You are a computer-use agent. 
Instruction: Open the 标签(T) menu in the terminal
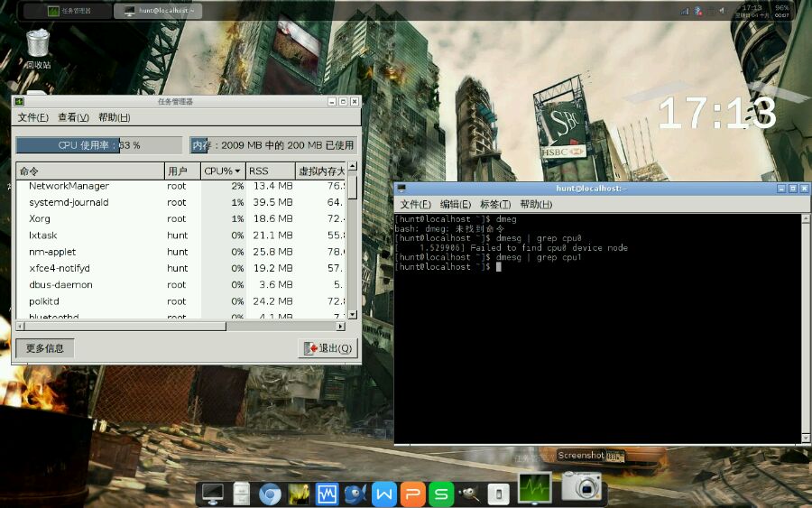click(x=495, y=205)
